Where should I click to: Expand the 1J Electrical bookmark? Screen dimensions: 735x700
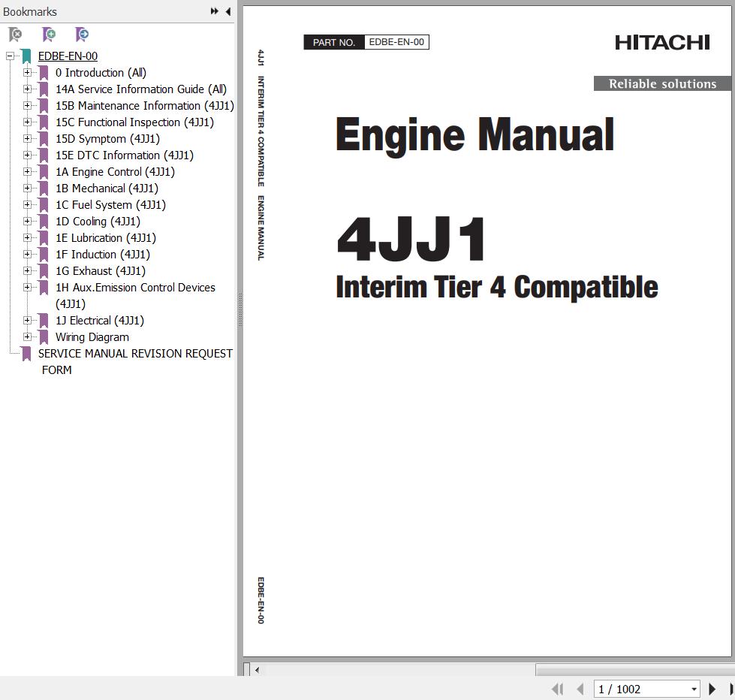click(x=27, y=320)
